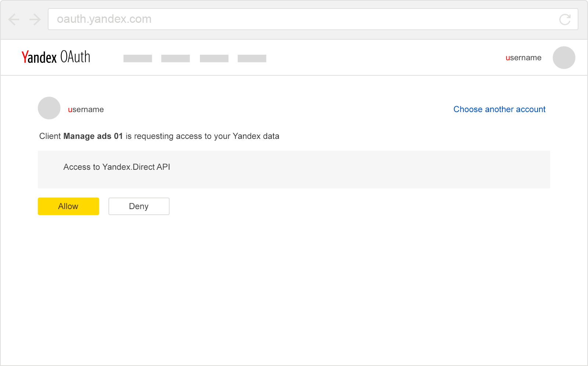The width and height of the screenshot is (588, 366).
Task: Click the page reload icon
Action: pyautogui.click(x=565, y=19)
